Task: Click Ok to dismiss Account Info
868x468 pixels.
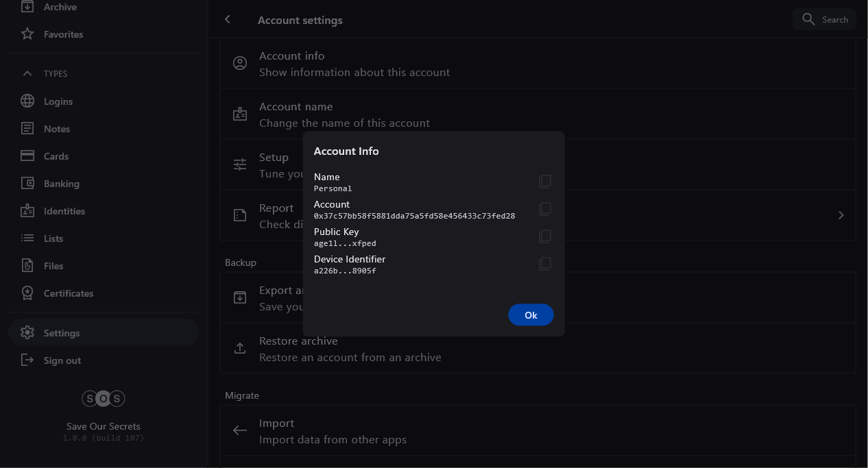Action: 531,315
